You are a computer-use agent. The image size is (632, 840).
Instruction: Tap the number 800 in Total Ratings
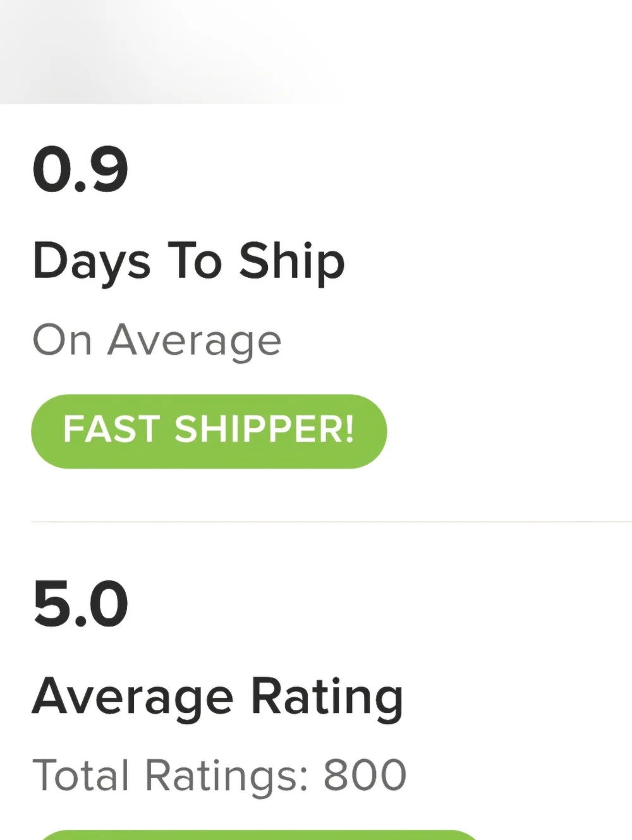[365, 775]
